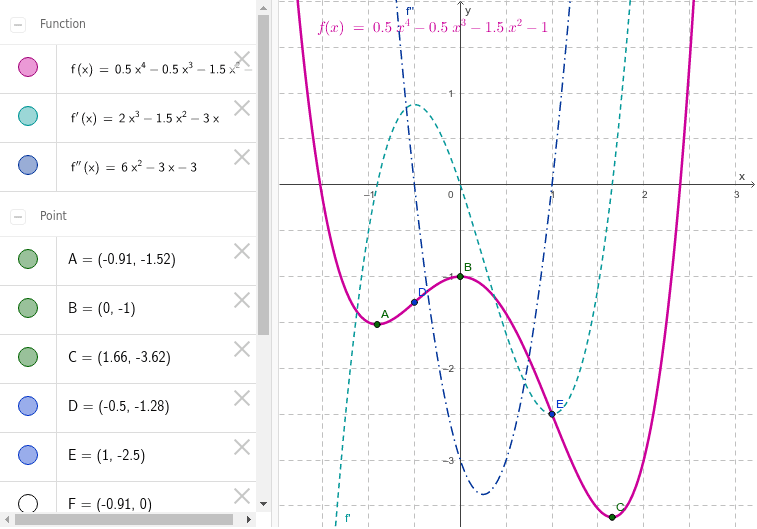Select C = (1.66, -3.62) entry

[x=119, y=357]
